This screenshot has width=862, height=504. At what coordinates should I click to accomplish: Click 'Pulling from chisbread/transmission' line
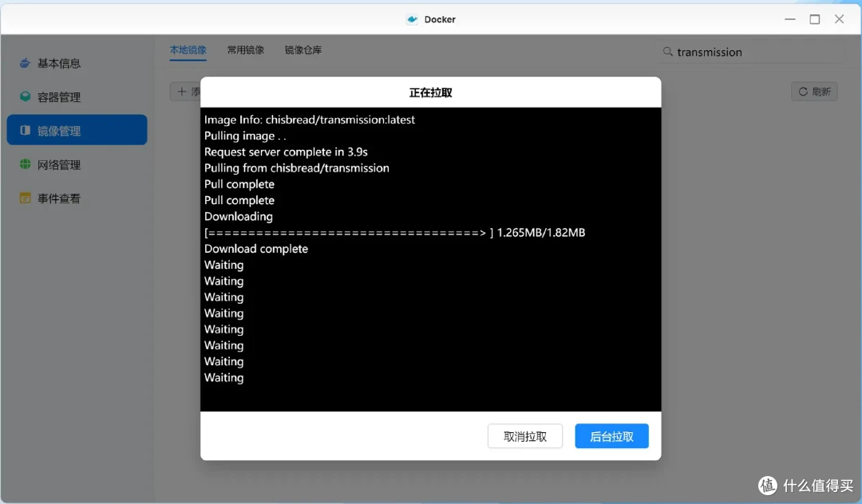[297, 168]
